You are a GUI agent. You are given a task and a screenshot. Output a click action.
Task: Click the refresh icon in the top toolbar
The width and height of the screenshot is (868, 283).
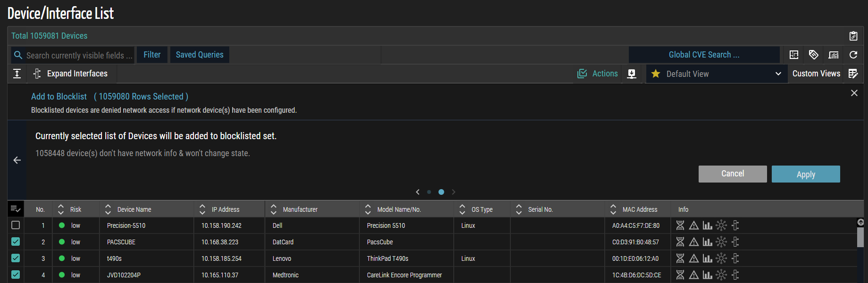(x=853, y=55)
